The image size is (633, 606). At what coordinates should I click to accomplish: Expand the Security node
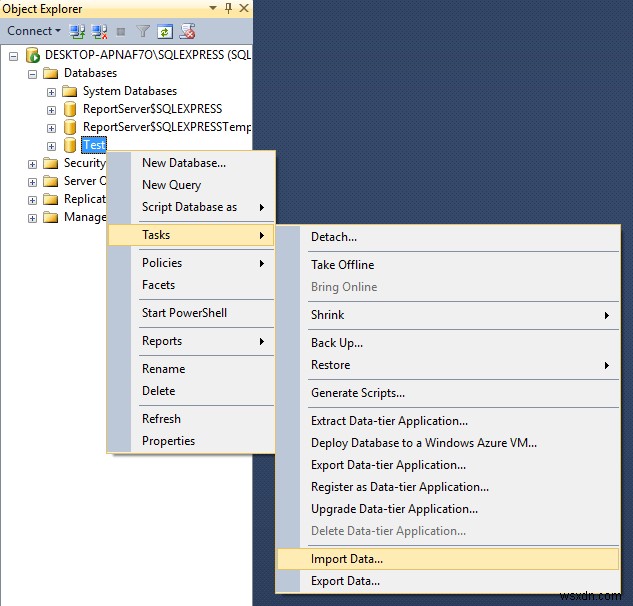(33, 164)
